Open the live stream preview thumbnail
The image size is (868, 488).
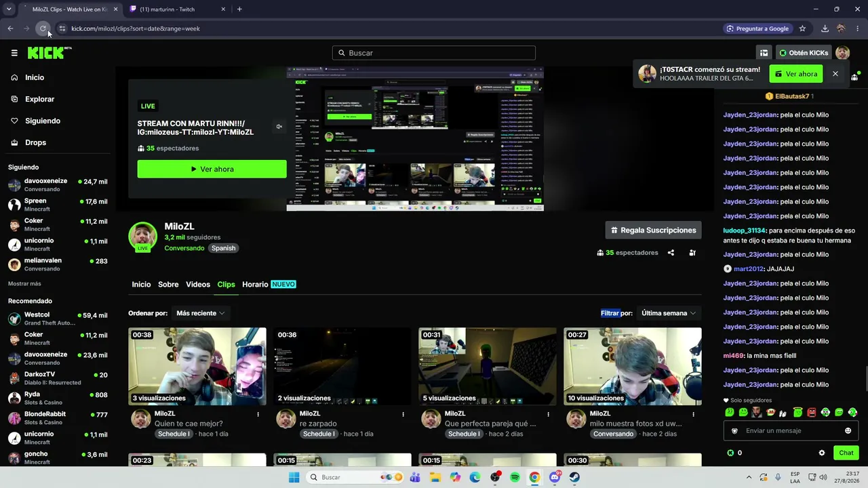(x=415, y=139)
